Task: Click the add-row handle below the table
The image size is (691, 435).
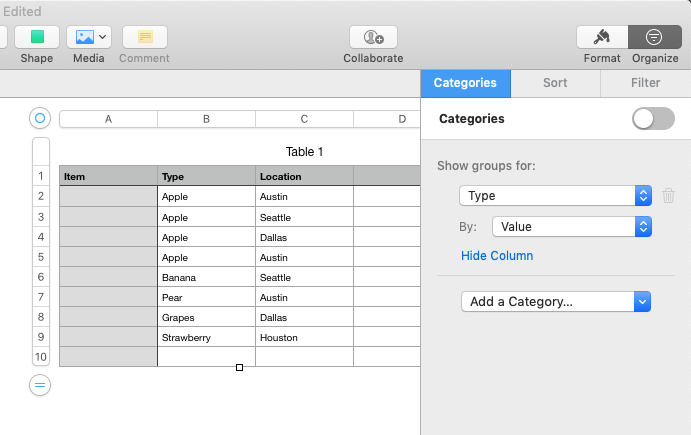Action: pyautogui.click(x=40, y=385)
